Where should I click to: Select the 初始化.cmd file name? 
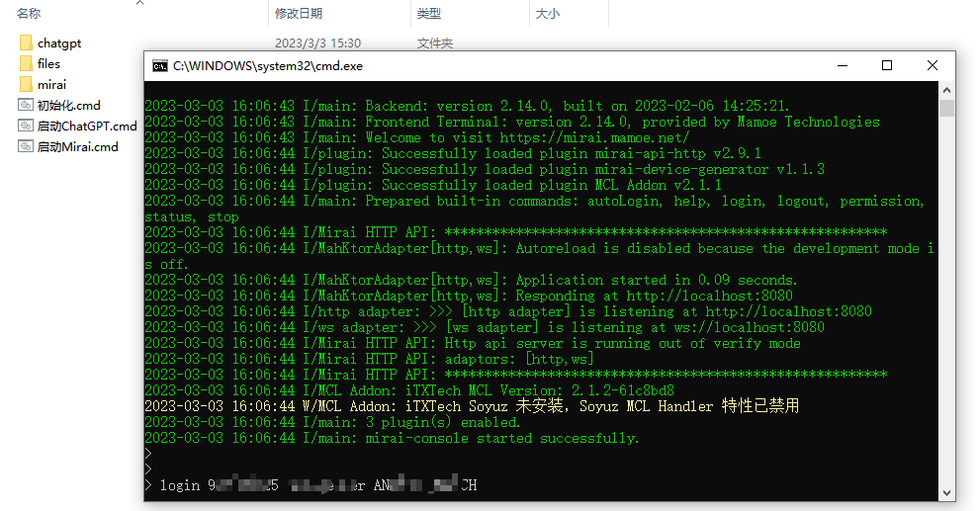[x=69, y=105]
